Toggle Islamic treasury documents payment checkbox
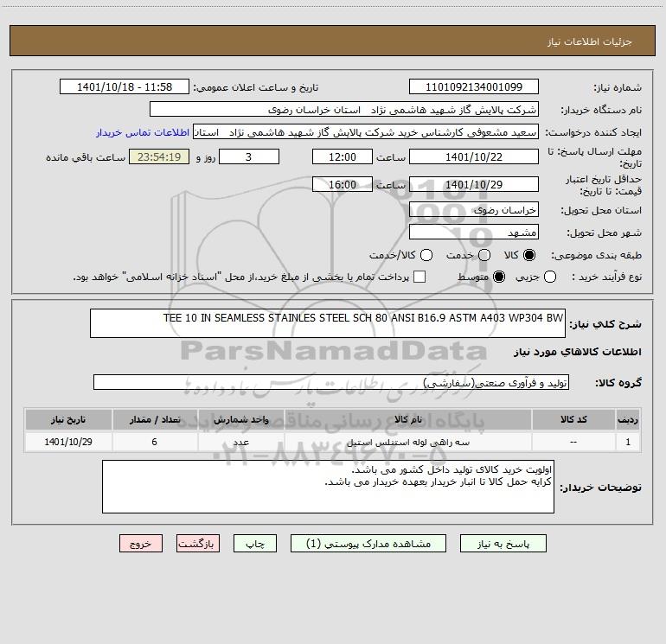Image resolution: width=666 pixels, height=644 pixels. click(x=419, y=277)
